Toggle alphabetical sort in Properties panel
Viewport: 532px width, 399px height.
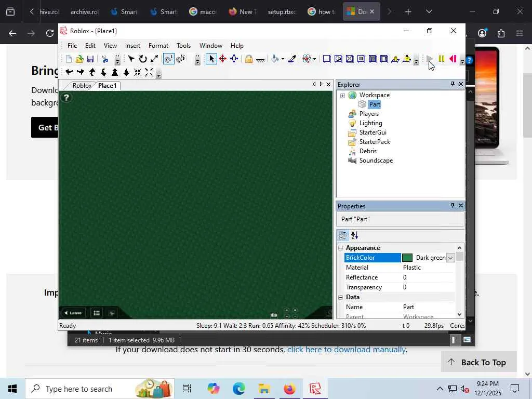click(354, 235)
